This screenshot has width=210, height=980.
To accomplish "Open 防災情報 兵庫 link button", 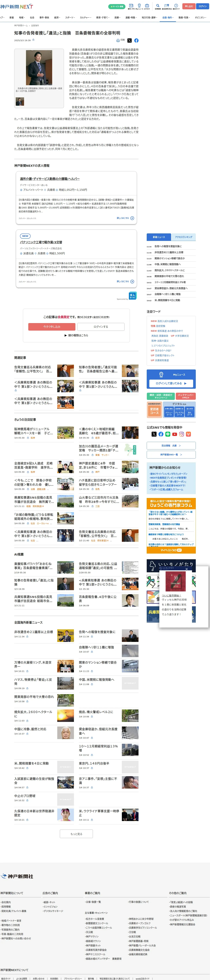I will (x=171, y=445).
